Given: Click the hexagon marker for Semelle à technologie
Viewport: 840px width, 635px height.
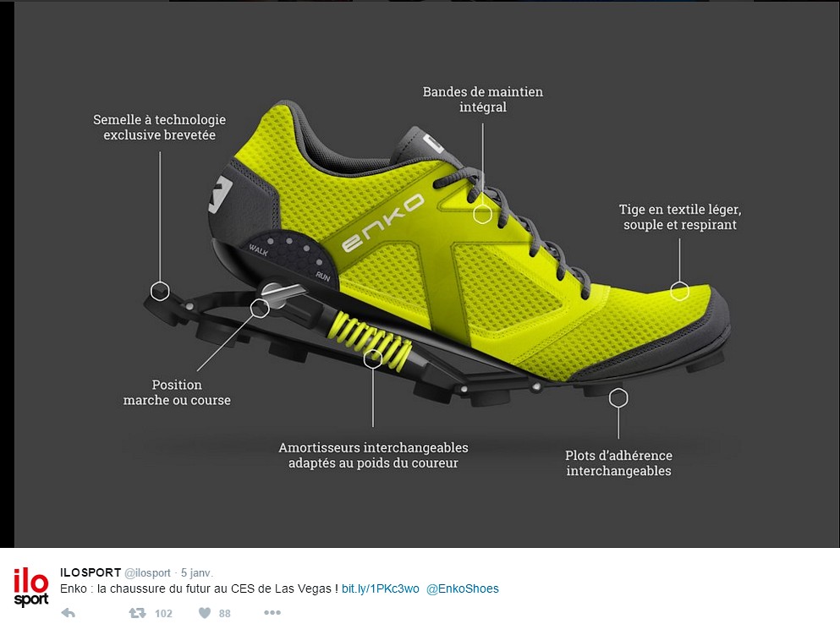Looking at the screenshot, I should (159, 292).
